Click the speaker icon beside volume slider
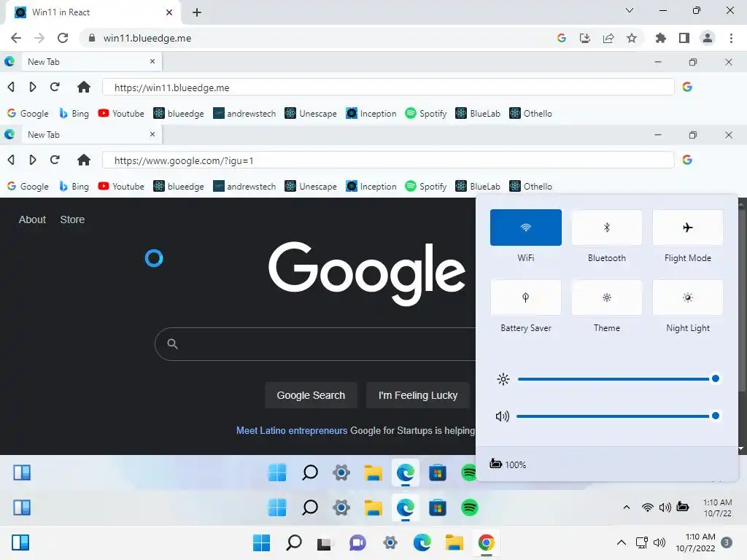 coord(502,416)
